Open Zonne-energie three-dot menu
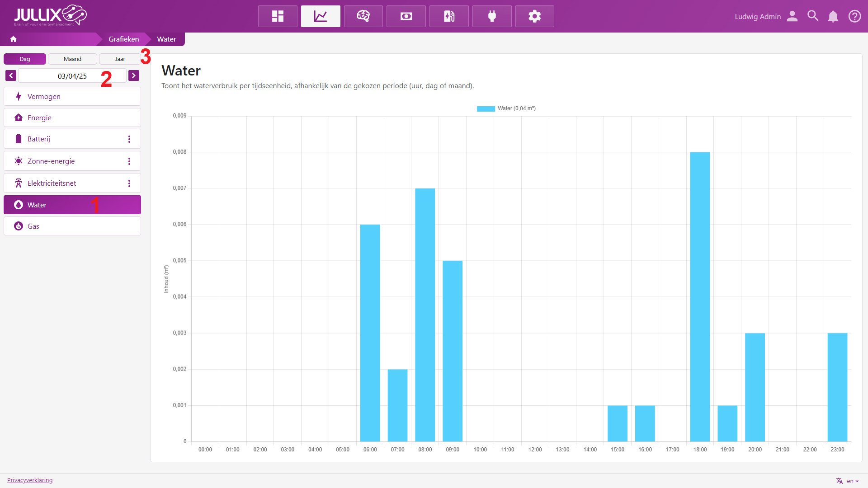 [129, 161]
